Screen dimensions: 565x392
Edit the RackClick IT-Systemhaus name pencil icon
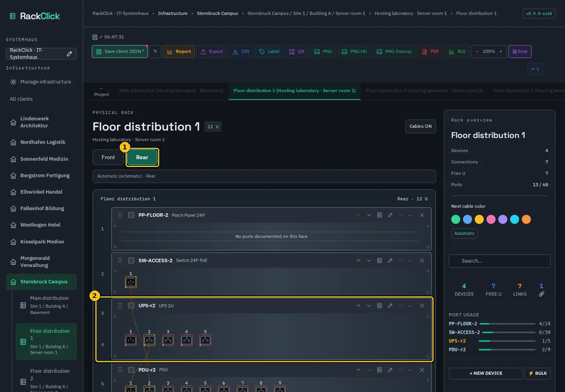coord(69,54)
